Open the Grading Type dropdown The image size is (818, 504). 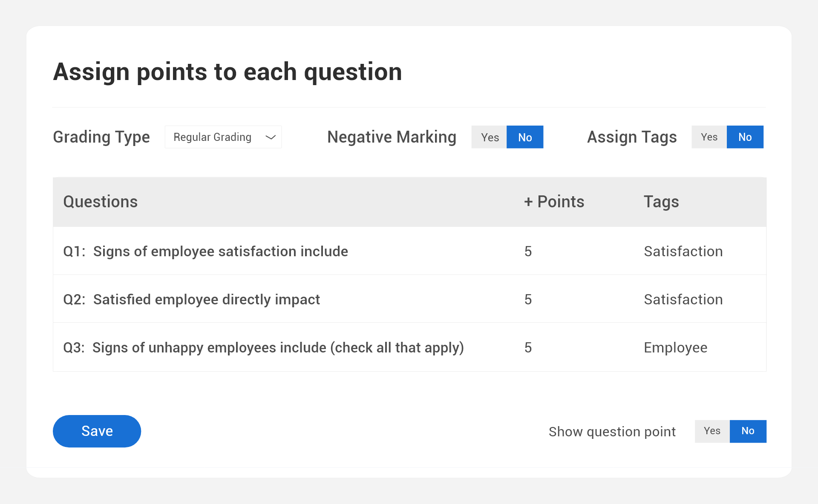[223, 137]
